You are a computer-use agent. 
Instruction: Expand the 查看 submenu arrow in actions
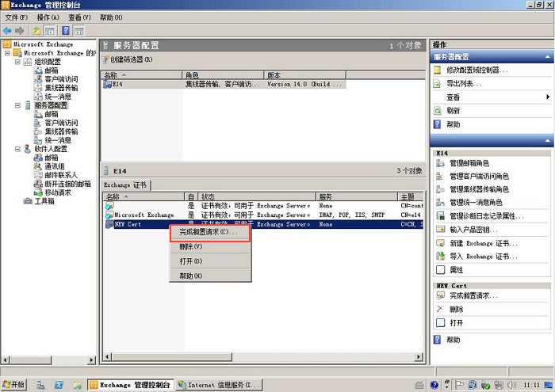point(547,97)
